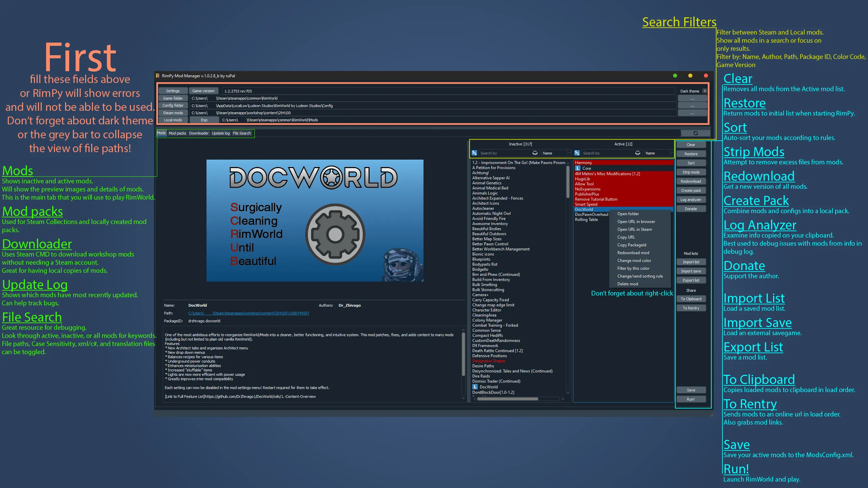The image size is (868, 488).
Task: Open the Name filter dropdown for Inactive mods
Action: click(x=556, y=153)
